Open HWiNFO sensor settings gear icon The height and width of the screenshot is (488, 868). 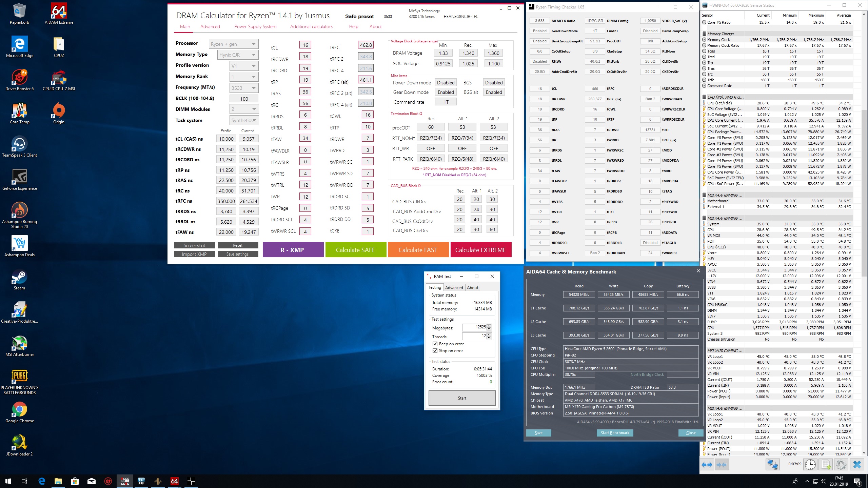pos(841,465)
